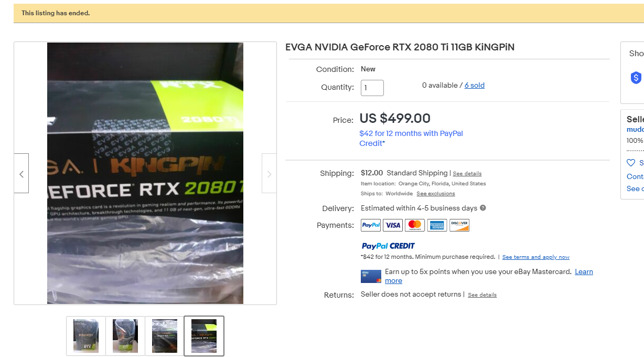Click the Quantity input field

(x=372, y=88)
